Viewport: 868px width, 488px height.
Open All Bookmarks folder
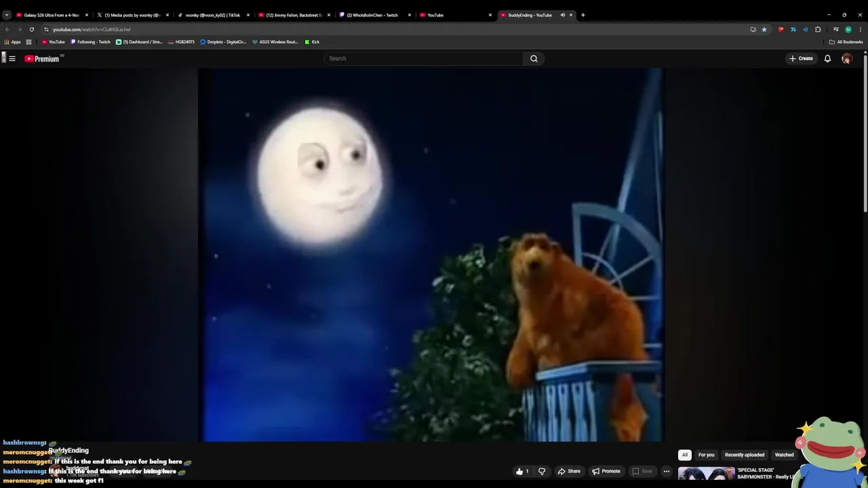coord(846,42)
